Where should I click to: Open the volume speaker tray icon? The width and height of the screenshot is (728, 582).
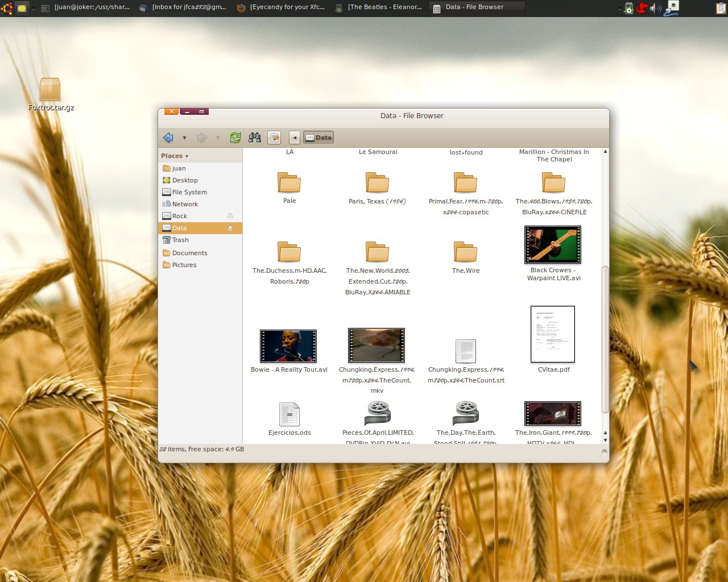click(x=656, y=8)
